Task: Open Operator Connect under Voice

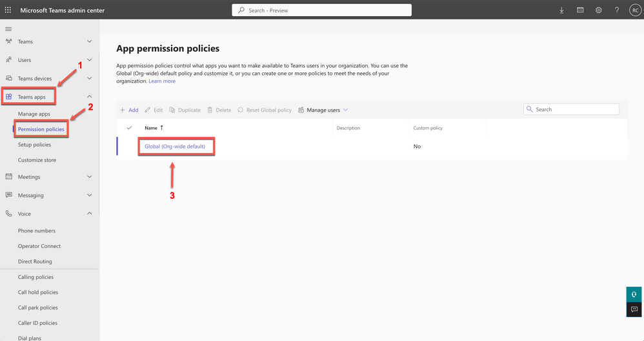Action: [x=39, y=246]
